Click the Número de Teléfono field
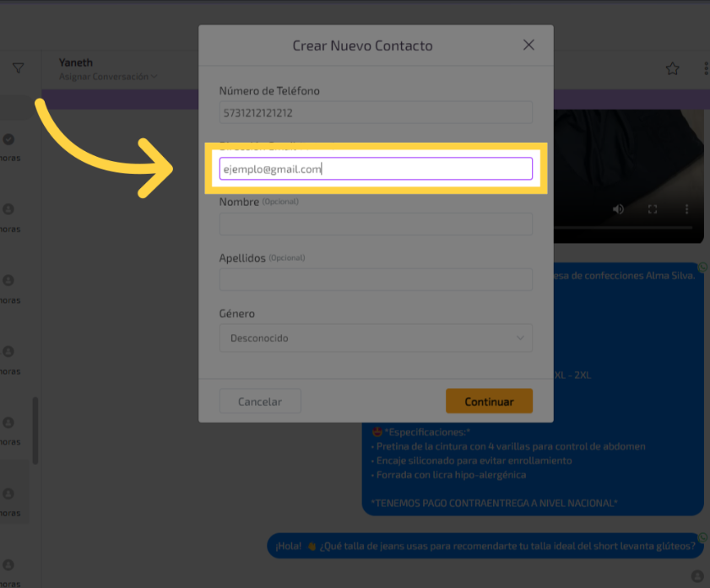710x588 pixels. (375, 113)
